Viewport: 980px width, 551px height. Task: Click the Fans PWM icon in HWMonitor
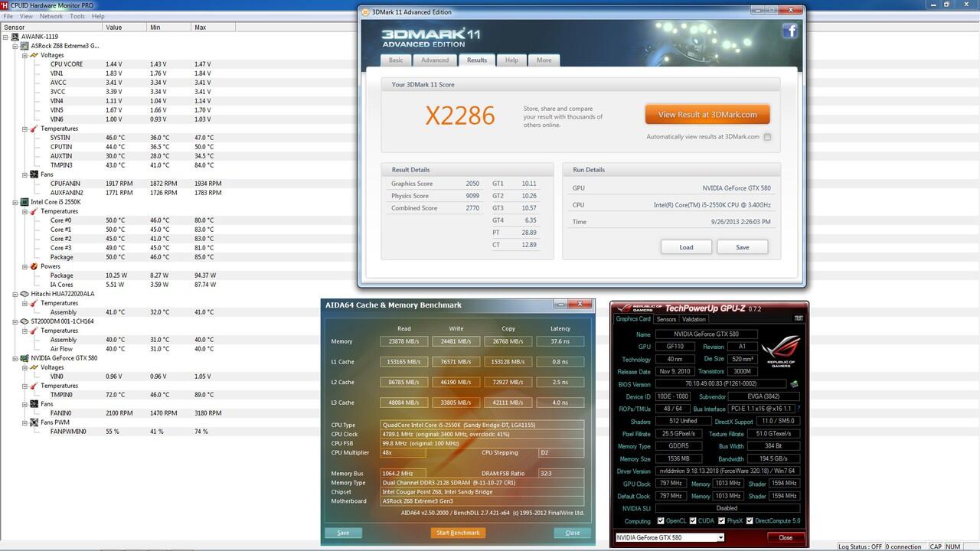pyautogui.click(x=34, y=422)
